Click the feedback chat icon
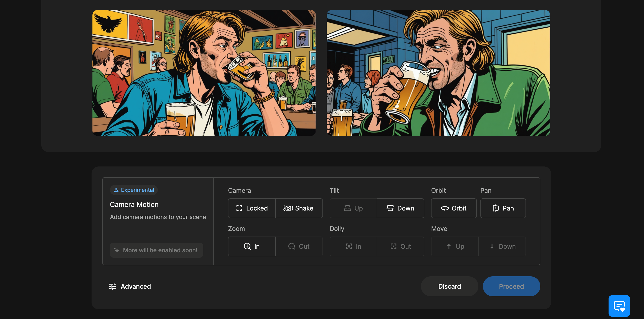 tap(619, 306)
